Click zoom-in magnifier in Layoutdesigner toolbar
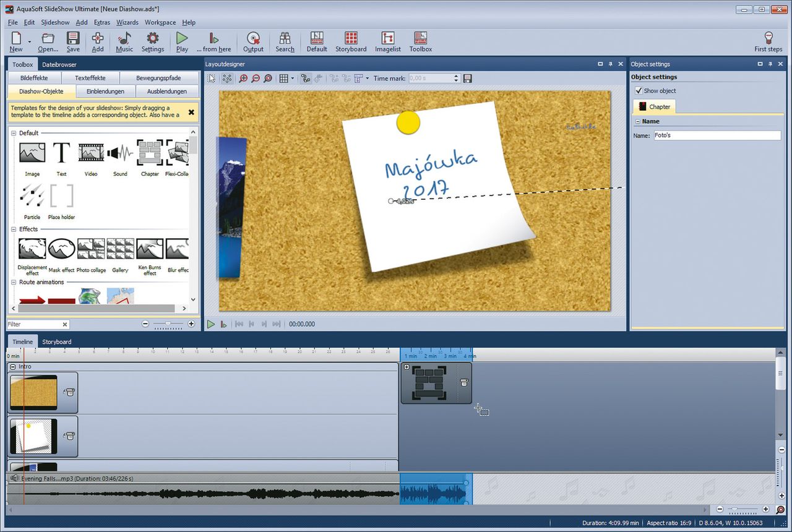792x532 pixels. point(243,79)
